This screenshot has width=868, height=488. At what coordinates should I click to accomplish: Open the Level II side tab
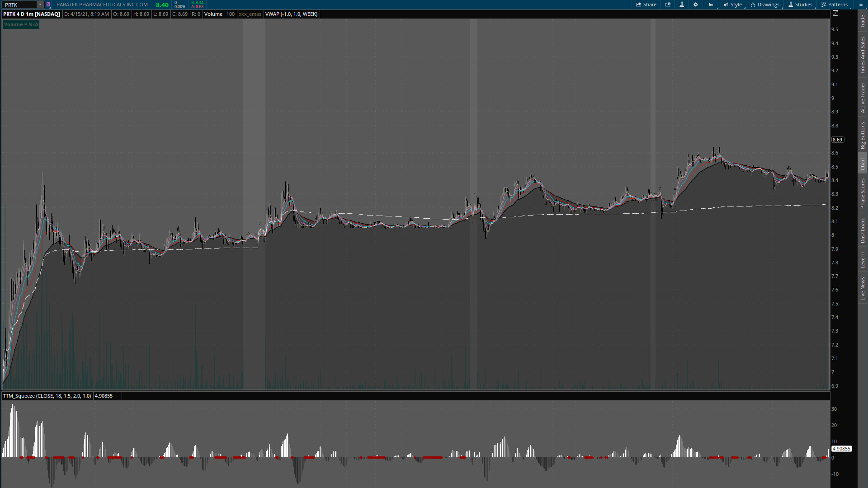click(x=863, y=260)
